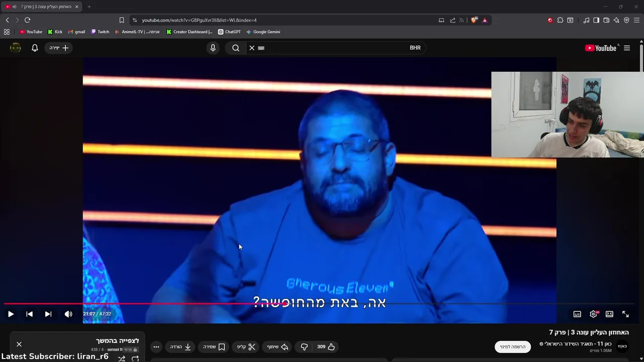The image size is (644, 362).
Task: Open Brave Shields lion icon
Action: 474,20
